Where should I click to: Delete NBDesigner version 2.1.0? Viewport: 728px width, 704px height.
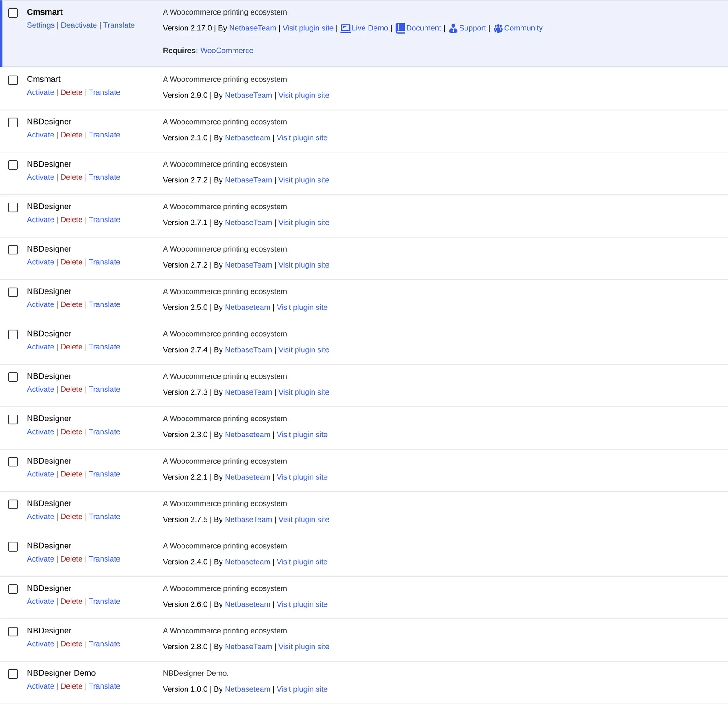pyautogui.click(x=71, y=135)
